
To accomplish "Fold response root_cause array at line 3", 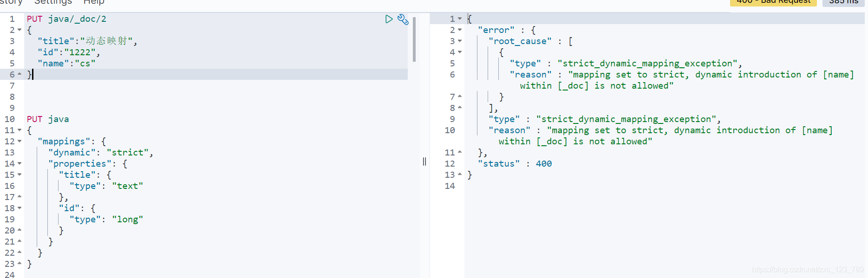I will coord(460,41).
